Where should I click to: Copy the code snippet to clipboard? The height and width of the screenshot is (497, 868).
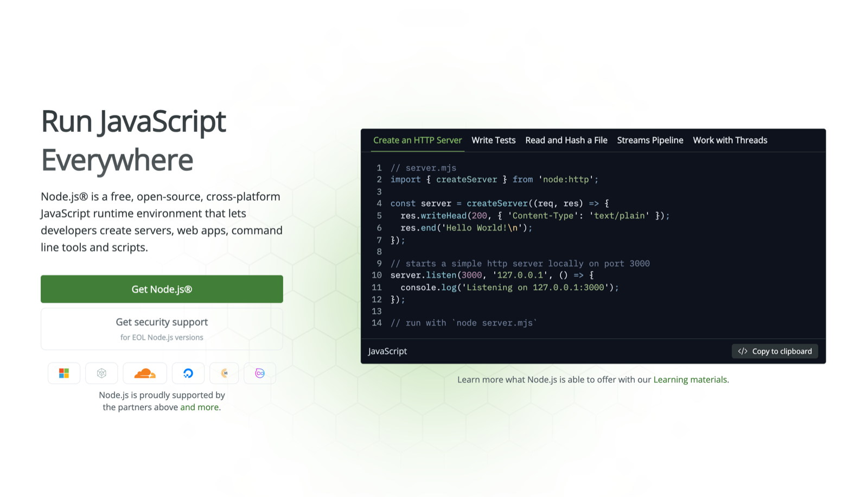coord(775,352)
